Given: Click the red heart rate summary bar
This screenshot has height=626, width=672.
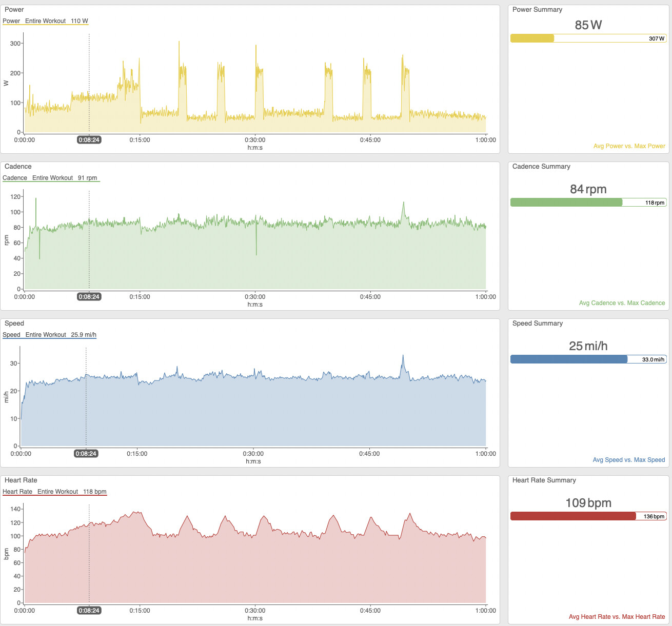Looking at the screenshot, I should (x=573, y=516).
